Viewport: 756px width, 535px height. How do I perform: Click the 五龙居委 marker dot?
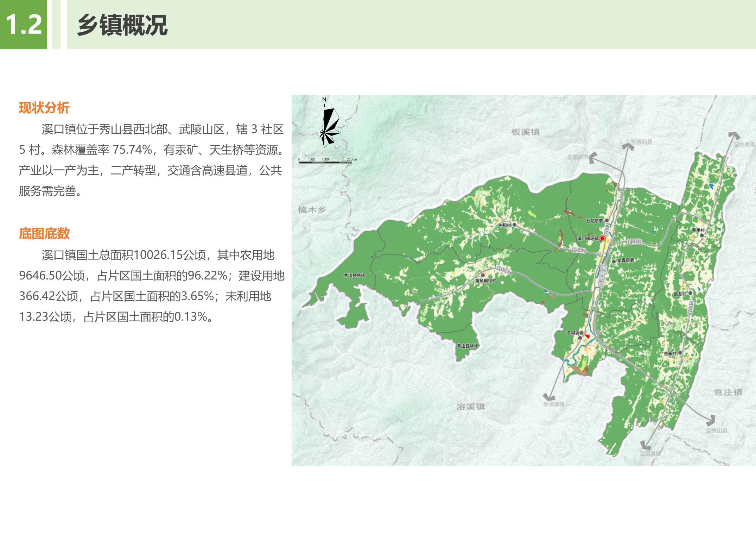point(607,220)
